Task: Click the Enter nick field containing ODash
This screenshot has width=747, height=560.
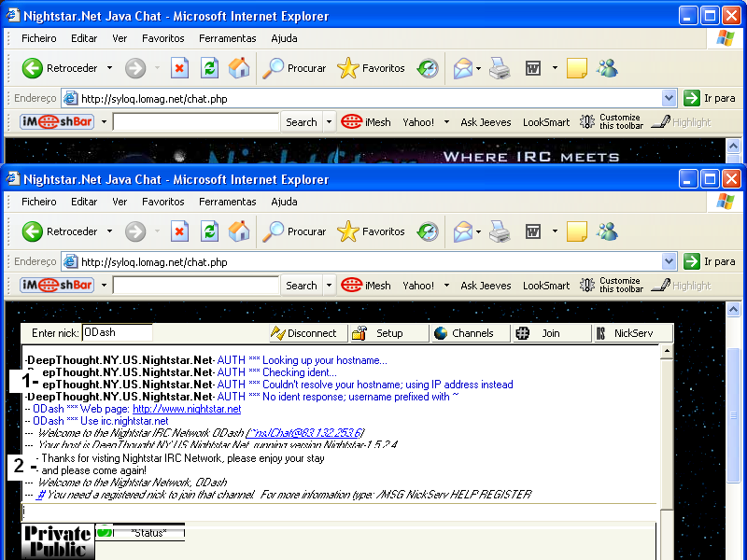Action: [x=118, y=332]
